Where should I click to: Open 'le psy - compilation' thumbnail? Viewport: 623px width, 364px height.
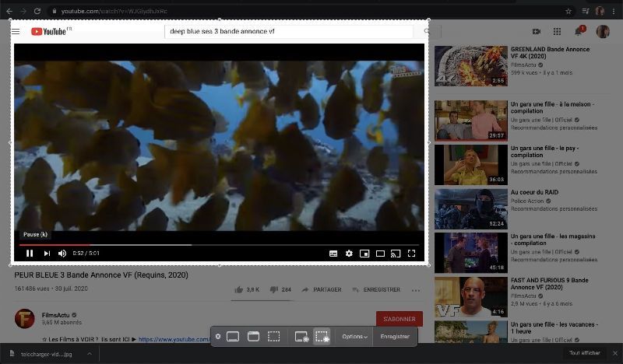tap(471, 165)
